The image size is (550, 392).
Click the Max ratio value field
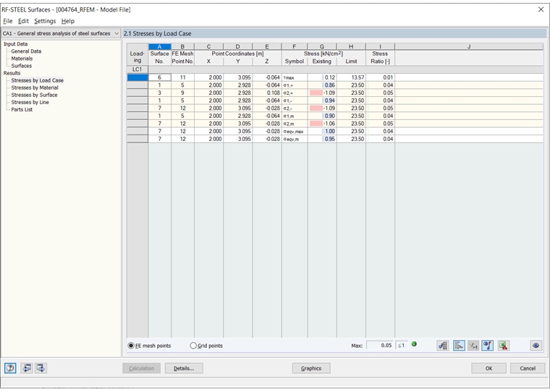point(380,346)
